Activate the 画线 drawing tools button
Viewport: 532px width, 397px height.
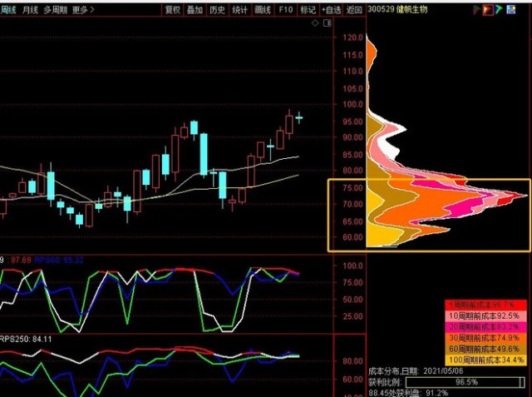(263, 10)
